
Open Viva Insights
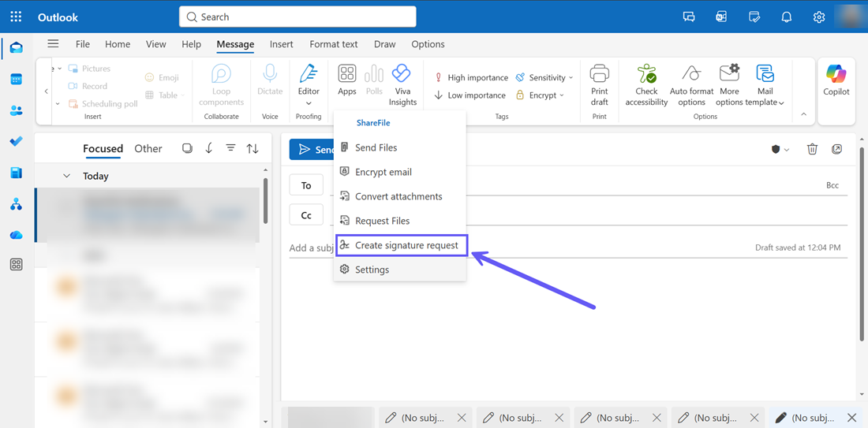point(402,86)
